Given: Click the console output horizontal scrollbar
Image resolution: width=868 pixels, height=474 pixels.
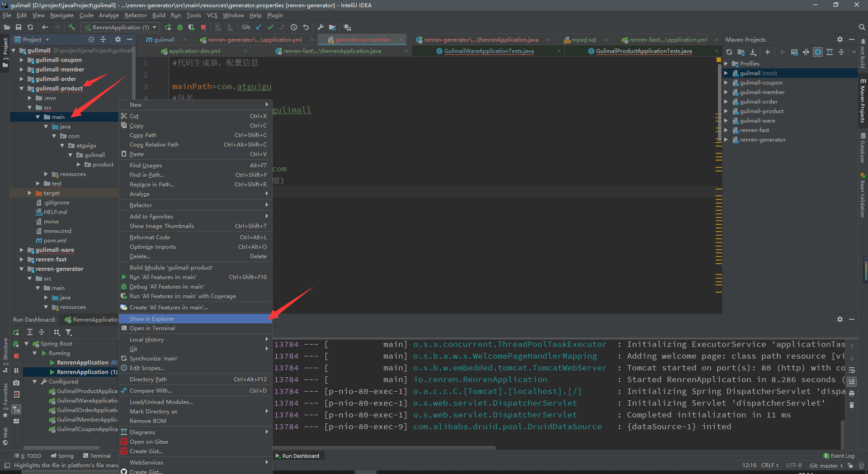Looking at the screenshot, I should coord(384,448).
